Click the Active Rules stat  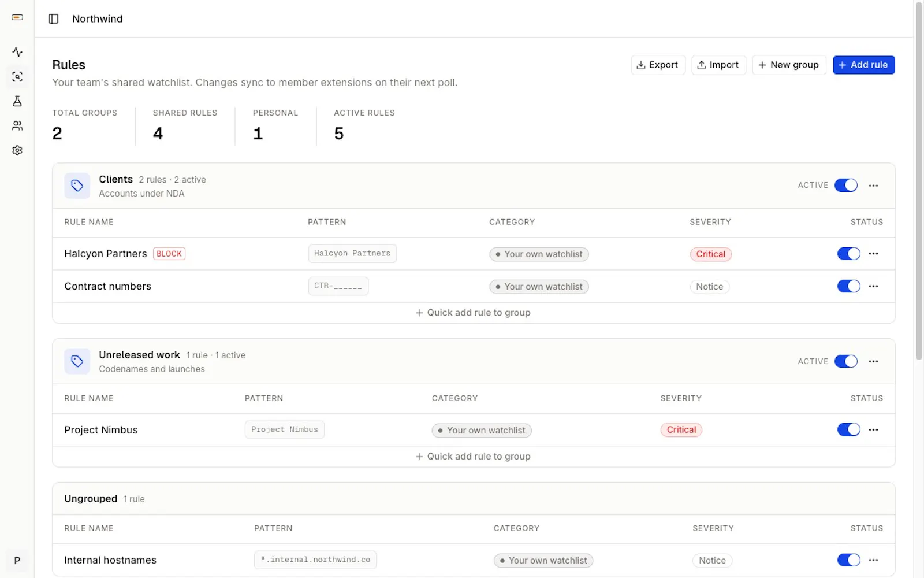click(364, 125)
